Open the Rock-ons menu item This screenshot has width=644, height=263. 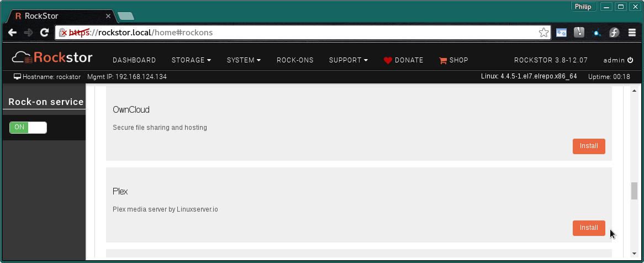pos(295,60)
